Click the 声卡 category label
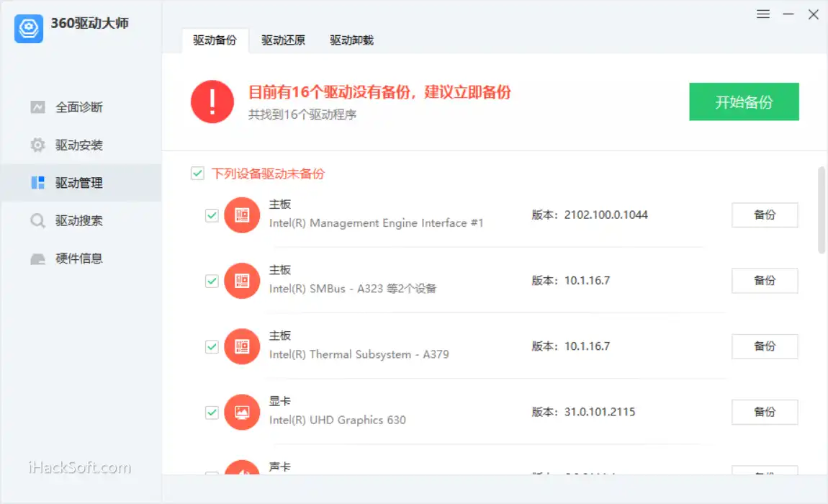The height and width of the screenshot is (504, 828). tap(280, 467)
